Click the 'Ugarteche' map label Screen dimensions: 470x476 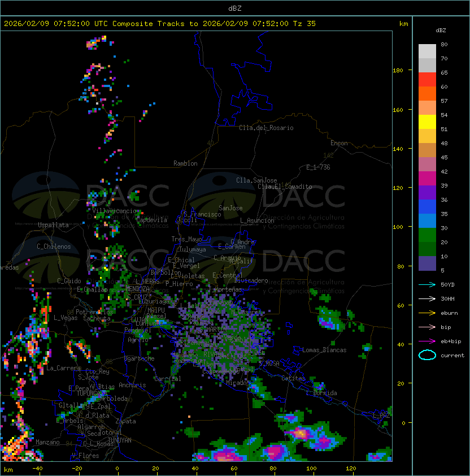[x=140, y=358]
